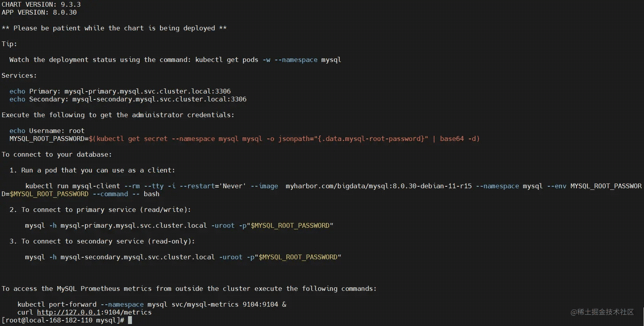This screenshot has width=644, height=326.
Task: Click the APP VERSION: 8.0.30 line
Action: (39, 12)
